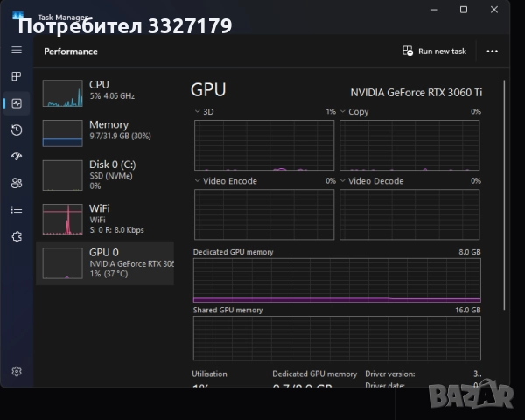Viewport: 525px width, 420px height.
Task: Click the Dedicated GPU memory graph
Action: [x=337, y=280]
